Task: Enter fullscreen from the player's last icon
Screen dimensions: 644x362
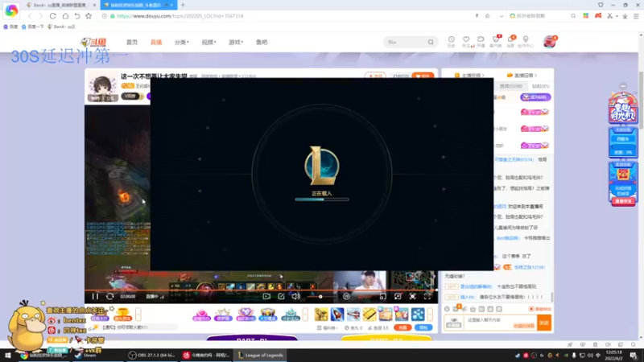Action: coord(427,296)
